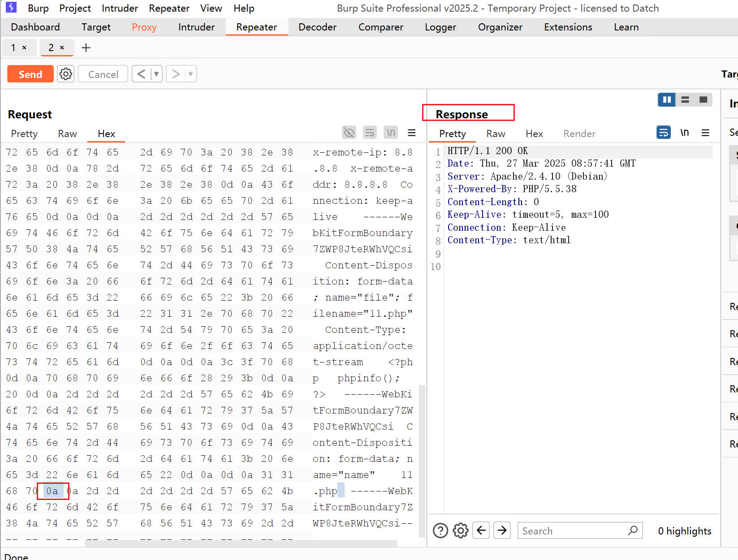Open the Help menu

coord(244,8)
